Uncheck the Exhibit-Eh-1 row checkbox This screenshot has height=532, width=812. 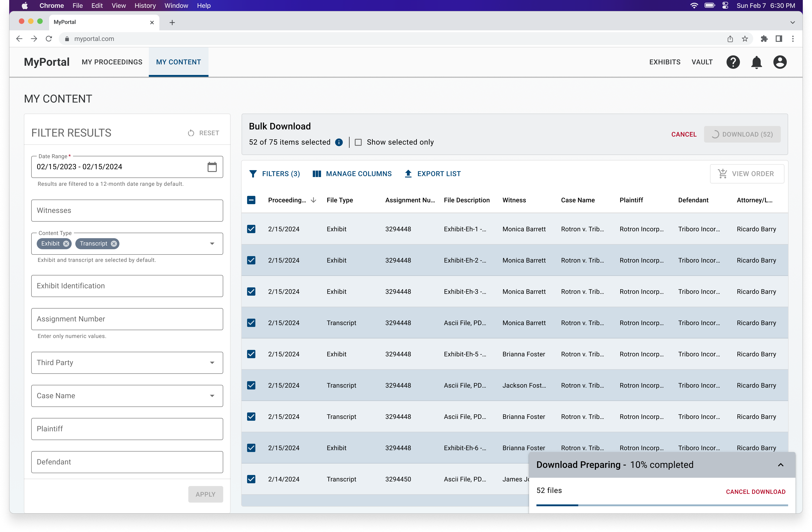pos(251,229)
